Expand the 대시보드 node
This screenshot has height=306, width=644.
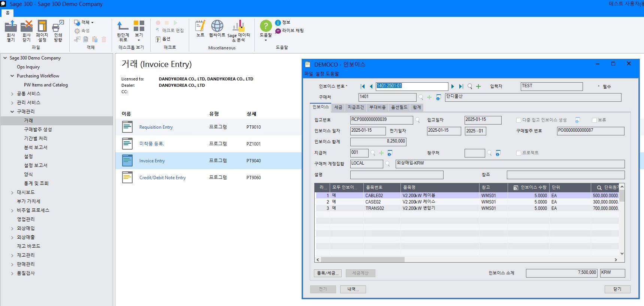12,193
